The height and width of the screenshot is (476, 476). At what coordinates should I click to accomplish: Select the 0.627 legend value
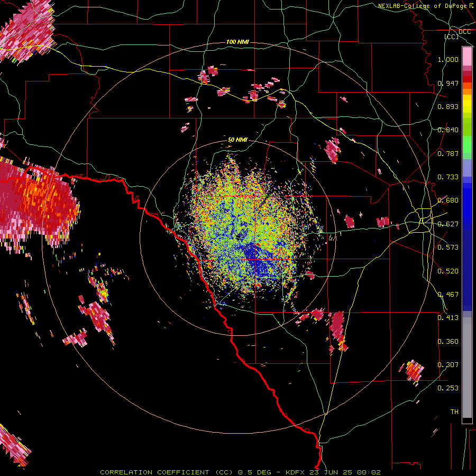[448, 224]
